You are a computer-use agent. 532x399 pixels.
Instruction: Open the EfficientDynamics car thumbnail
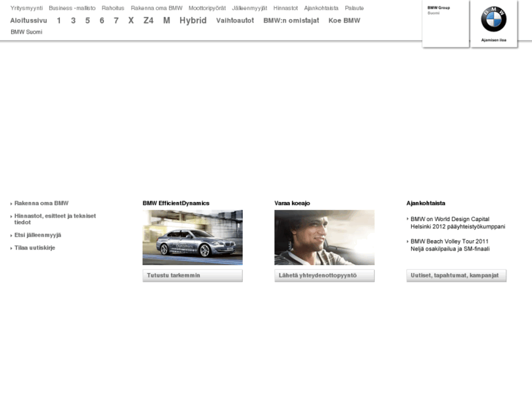tap(192, 237)
